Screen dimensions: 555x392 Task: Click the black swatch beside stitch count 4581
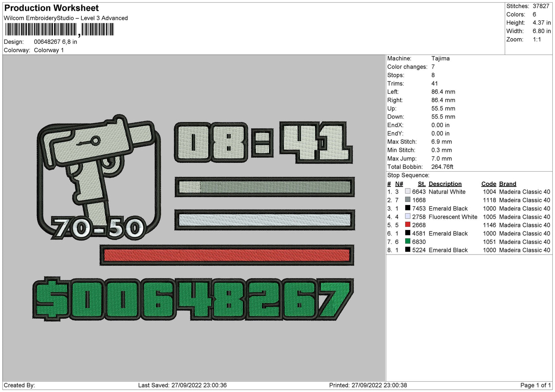(x=408, y=233)
